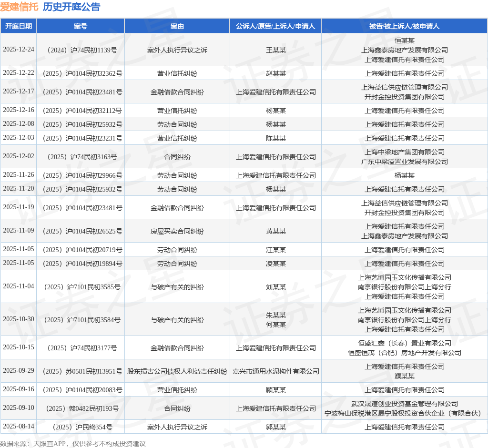Click plaintiff cell 刘某某
Viewport: 488px width, 448px height.
pos(276,287)
